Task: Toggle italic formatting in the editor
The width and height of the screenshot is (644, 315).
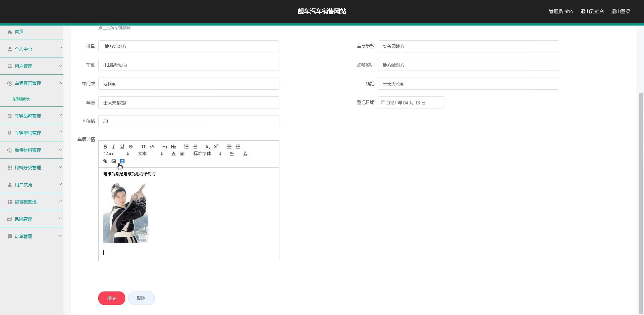Action: (114, 146)
